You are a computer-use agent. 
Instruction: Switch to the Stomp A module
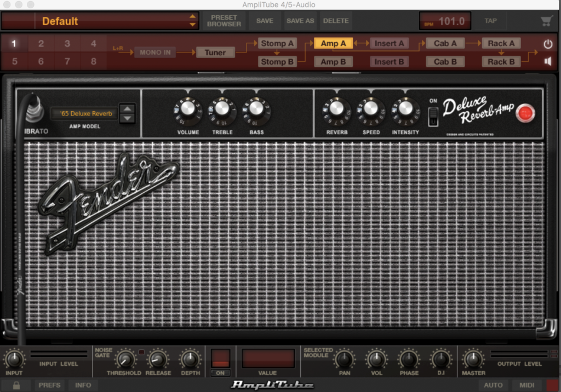click(277, 43)
